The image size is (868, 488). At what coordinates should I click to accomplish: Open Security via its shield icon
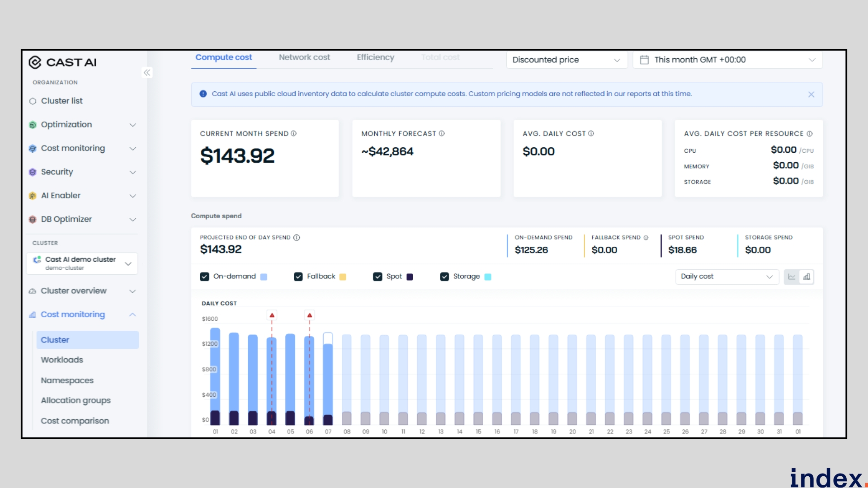(x=32, y=172)
